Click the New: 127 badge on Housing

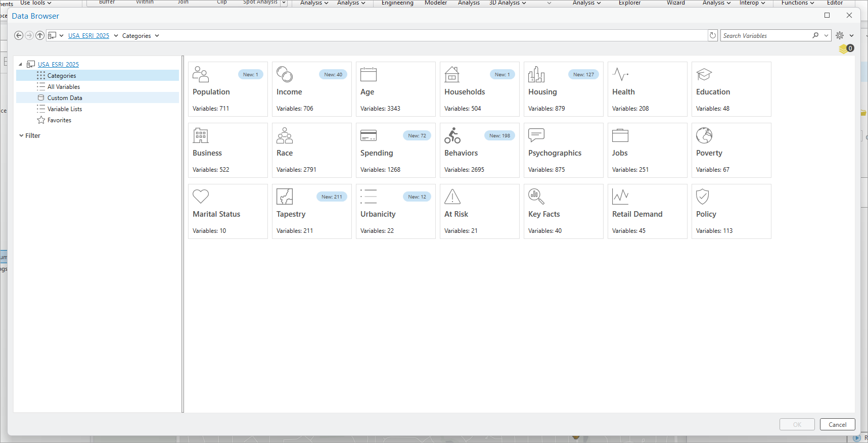583,74
